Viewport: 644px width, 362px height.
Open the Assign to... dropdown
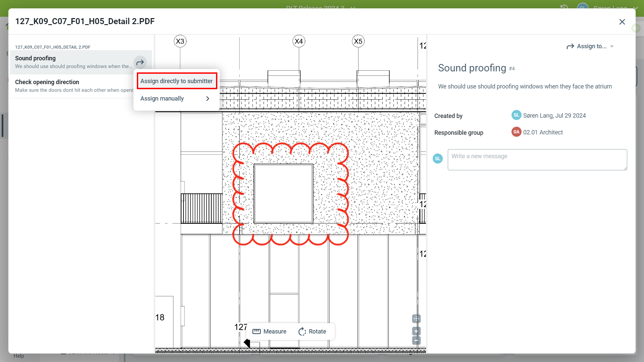590,46
